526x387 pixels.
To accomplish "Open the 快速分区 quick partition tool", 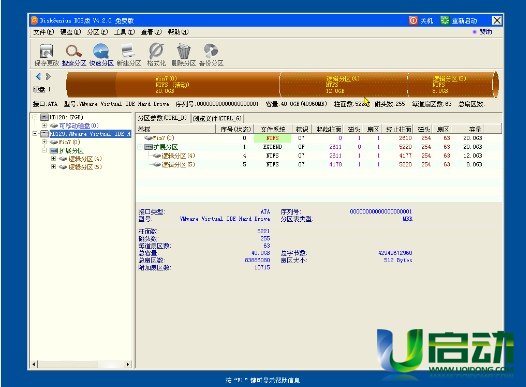I will (101, 55).
